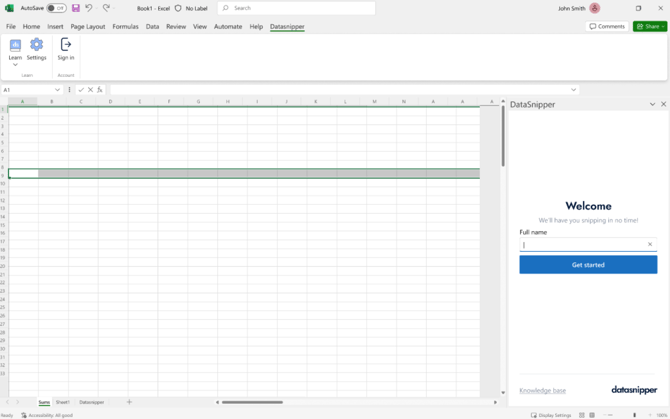The image size is (670, 419).
Task: Click the horizontal scrollbar right arrow
Action: 495,402
